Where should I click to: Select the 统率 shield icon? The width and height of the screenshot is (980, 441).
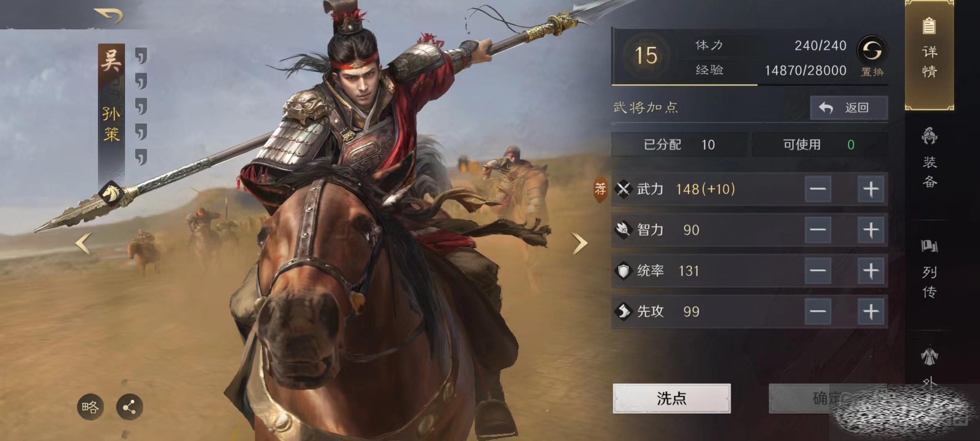pos(624,271)
